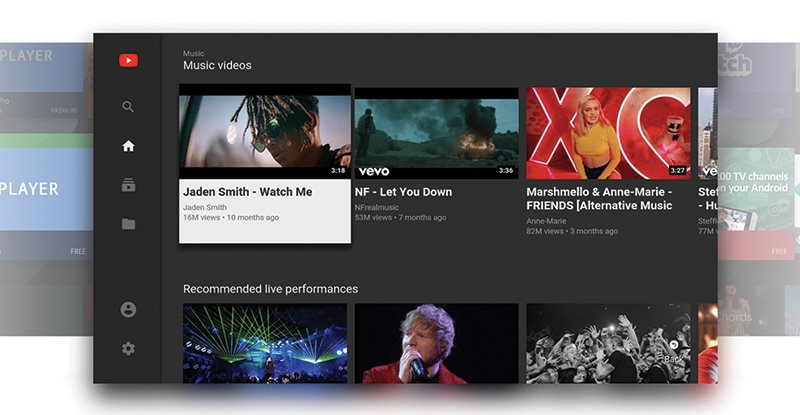
Task: Click the YouTube logo icon
Action: pyautogui.click(x=129, y=61)
